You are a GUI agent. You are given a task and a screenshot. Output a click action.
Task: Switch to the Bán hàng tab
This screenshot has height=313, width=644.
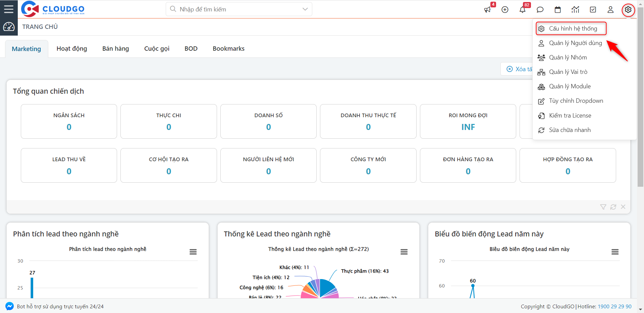pos(115,49)
